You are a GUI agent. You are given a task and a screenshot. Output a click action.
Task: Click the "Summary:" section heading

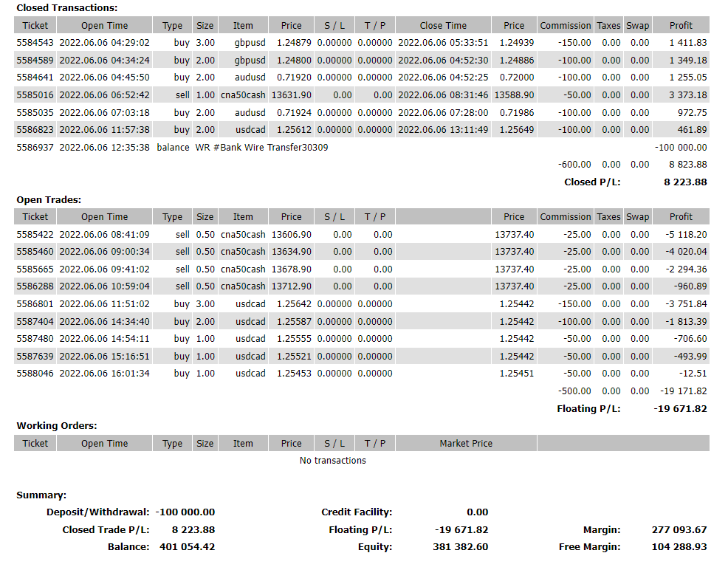[x=41, y=495]
